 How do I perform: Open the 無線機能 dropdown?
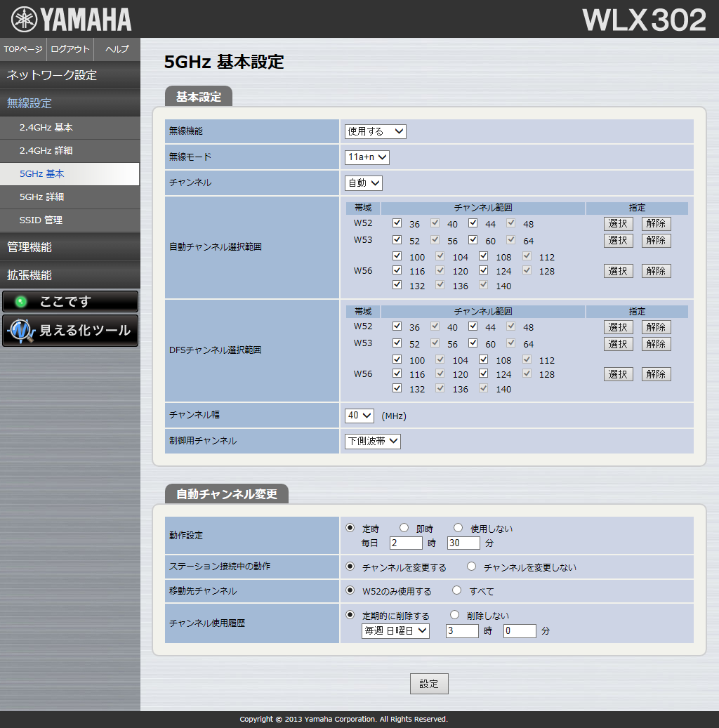(375, 131)
